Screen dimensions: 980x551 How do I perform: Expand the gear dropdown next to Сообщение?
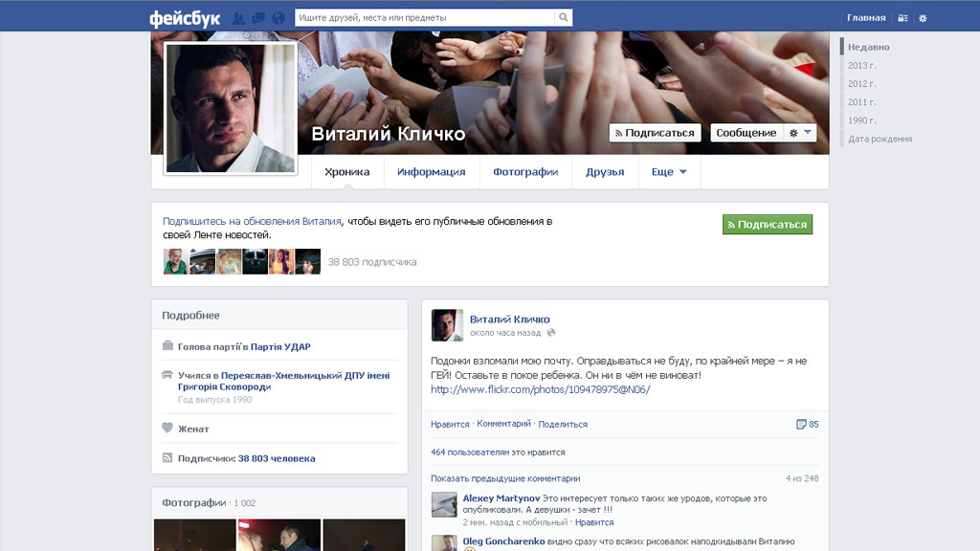pos(799,133)
